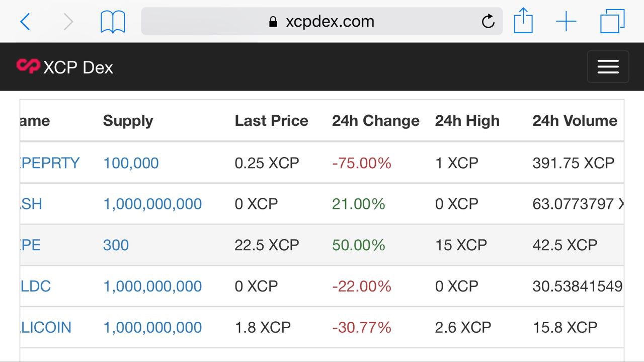Tap the Safari back arrow
Viewport: 644px width, 362px height.
click(x=25, y=22)
